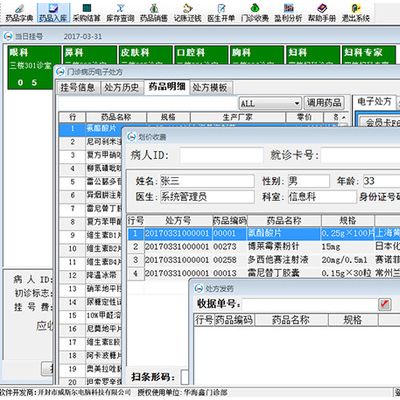
Task: Click 生产厂家 header in 药品明细 grid
Action: coord(238,117)
